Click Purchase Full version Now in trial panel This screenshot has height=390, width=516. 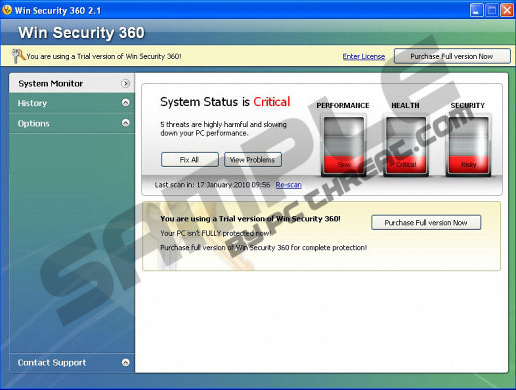(x=426, y=222)
